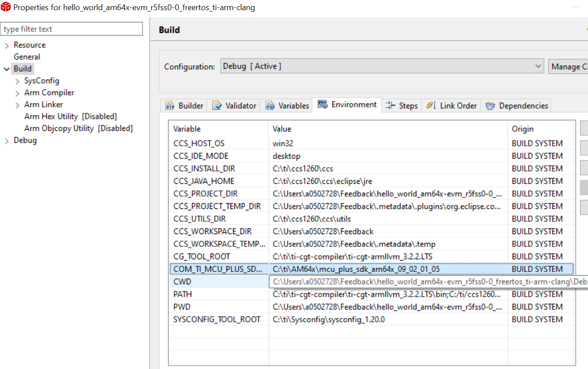The image size is (588, 369).
Task: Click the mcu_plus_sdk_am64x_09_02_01_05 path value
Action: (356, 269)
